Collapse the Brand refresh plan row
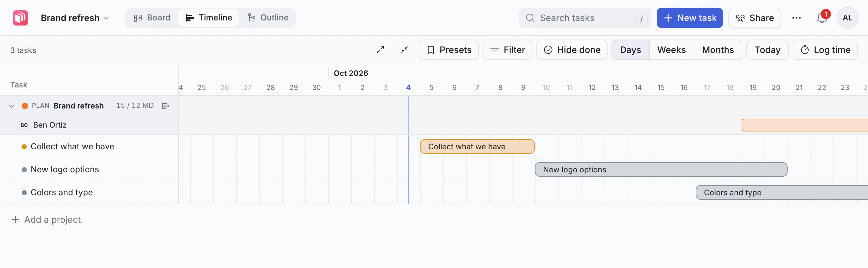Screen dimensions: 868x268 click(11, 106)
